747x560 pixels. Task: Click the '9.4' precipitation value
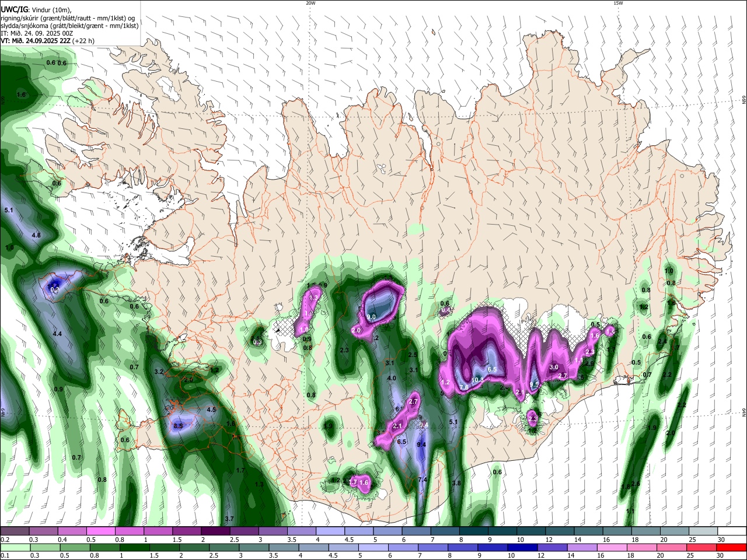coord(422,444)
